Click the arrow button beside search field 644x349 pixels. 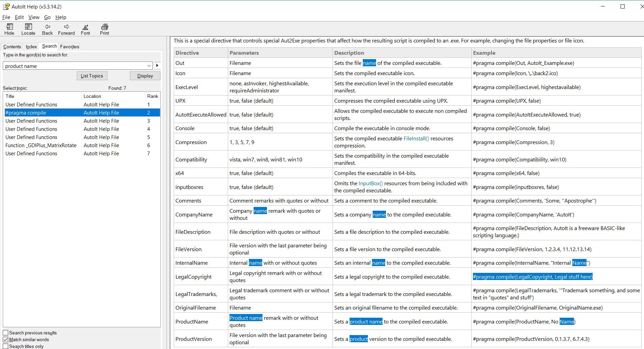click(157, 66)
